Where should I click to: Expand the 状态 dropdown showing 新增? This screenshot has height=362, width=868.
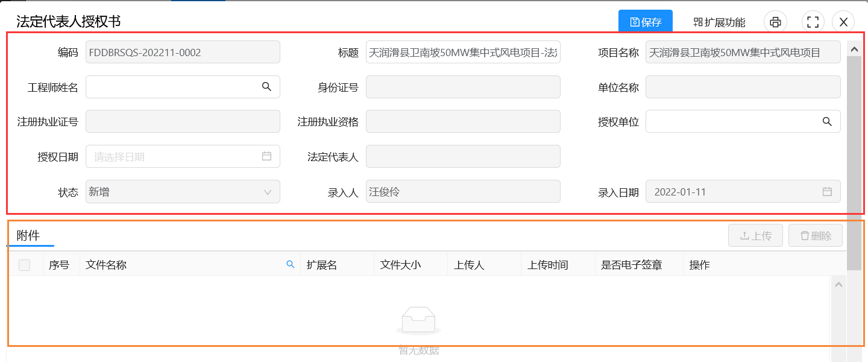click(183, 192)
